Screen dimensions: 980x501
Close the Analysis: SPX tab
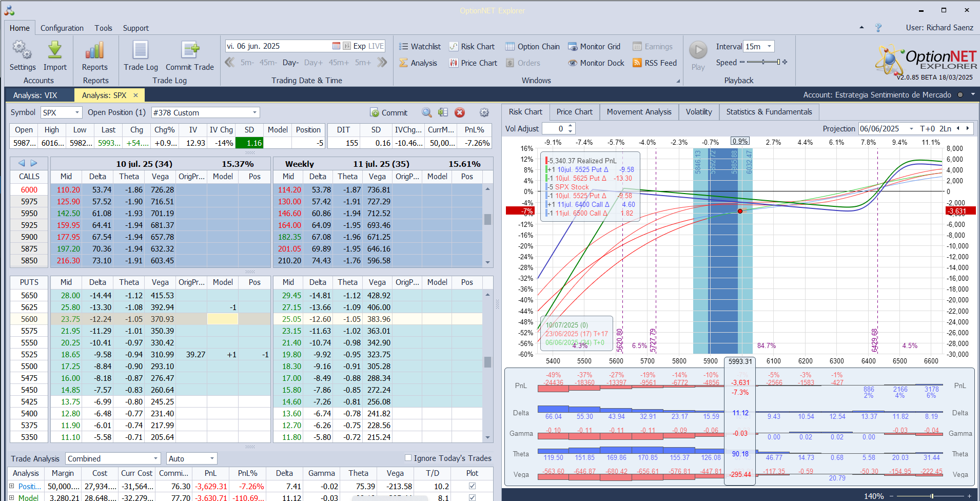(135, 95)
